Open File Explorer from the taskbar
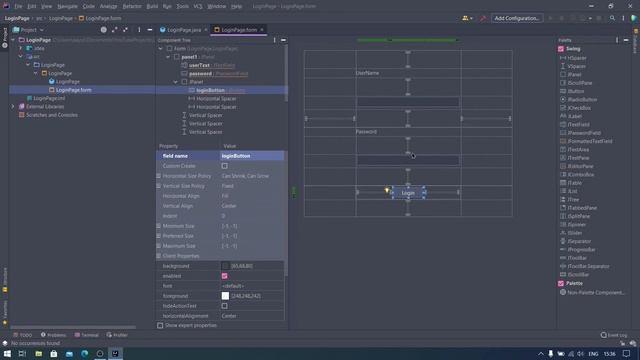Image resolution: width=640 pixels, height=360 pixels. 38,353
